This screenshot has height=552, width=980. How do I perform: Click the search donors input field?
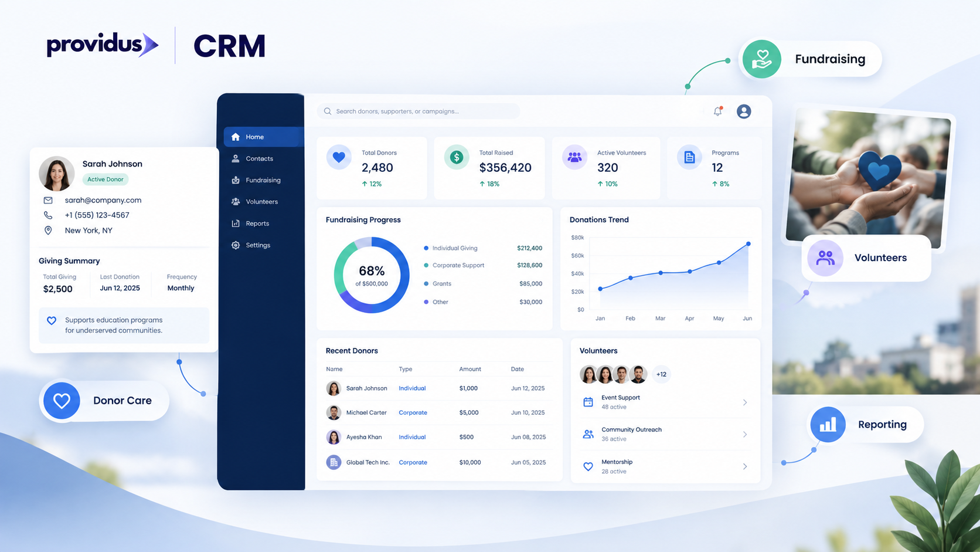coord(418,111)
